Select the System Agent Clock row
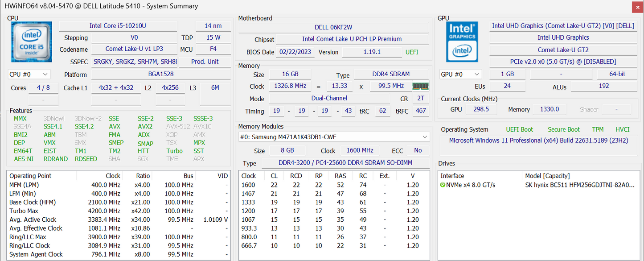The width and height of the screenshot is (644, 261). click(119, 254)
